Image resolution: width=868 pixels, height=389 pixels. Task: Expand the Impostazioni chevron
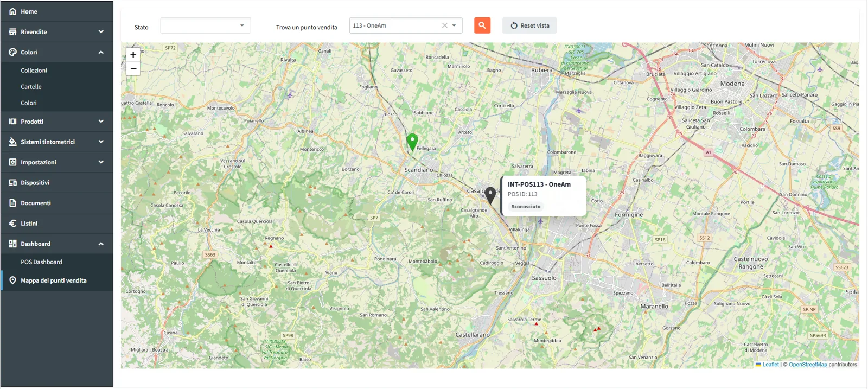101,162
